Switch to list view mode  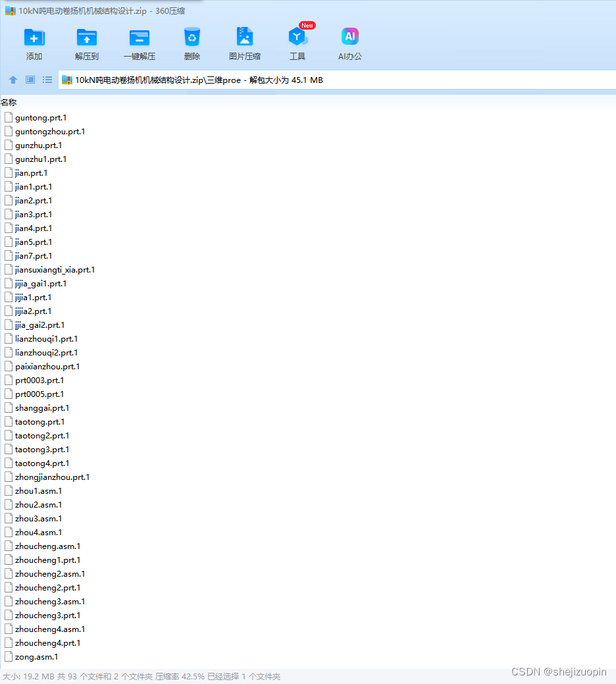tap(47, 80)
